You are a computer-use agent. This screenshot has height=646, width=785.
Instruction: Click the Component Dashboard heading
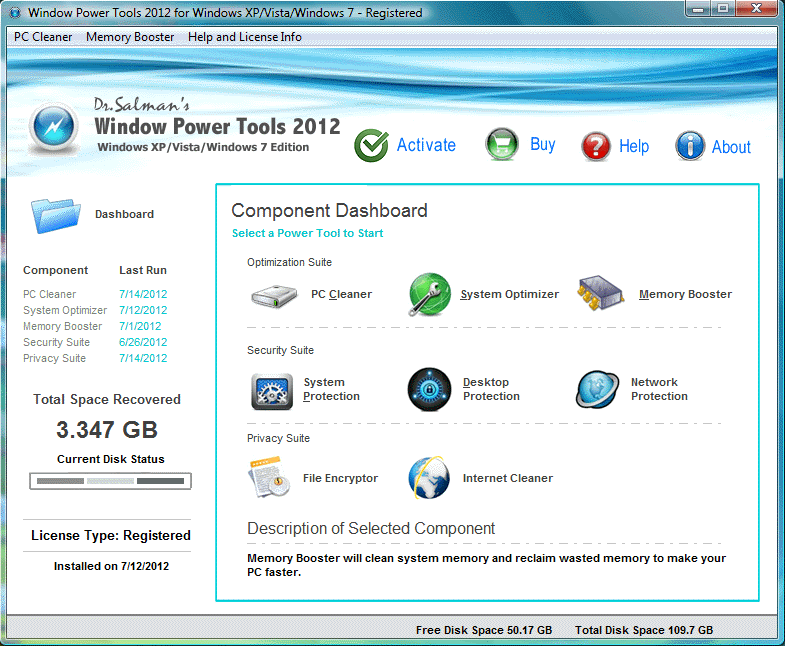[329, 211]
